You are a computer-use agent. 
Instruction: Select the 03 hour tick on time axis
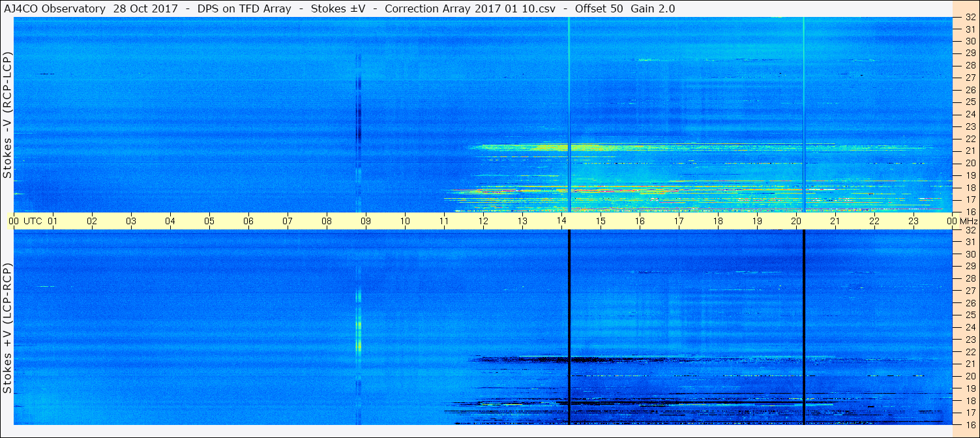tap(131, 221)
